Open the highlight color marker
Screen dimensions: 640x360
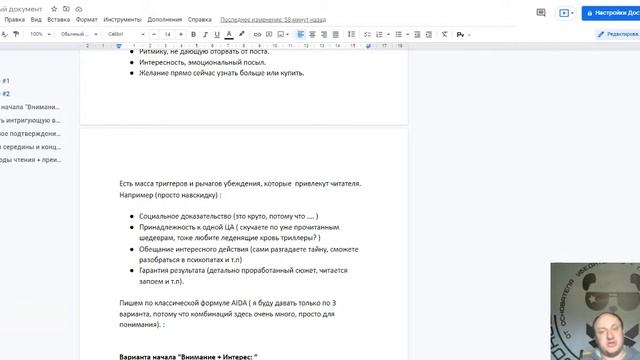(x=242, y=34)
